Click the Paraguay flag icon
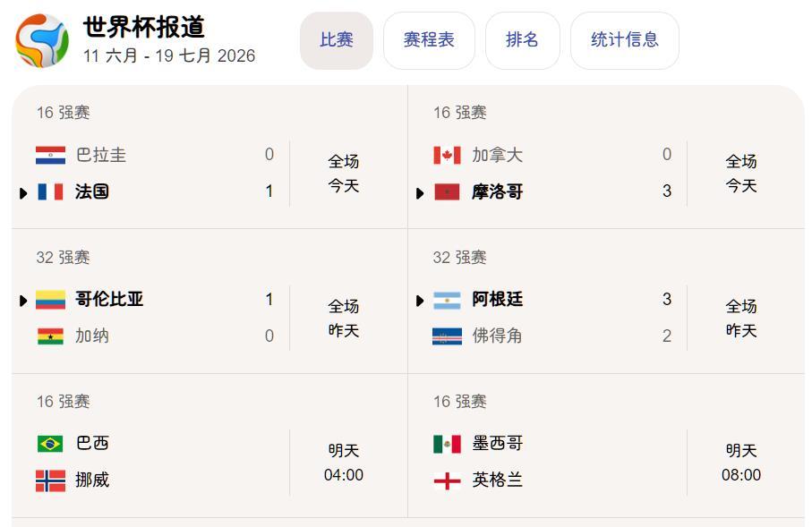The image size is (812, 527). (x=50, y=155)
